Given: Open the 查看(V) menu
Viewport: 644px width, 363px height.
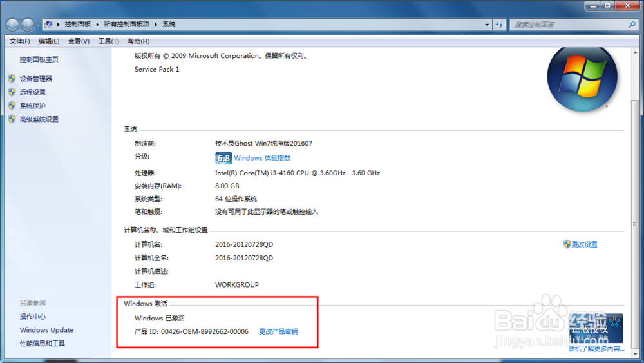Looking at the screenshot, I should coord(79,41).
